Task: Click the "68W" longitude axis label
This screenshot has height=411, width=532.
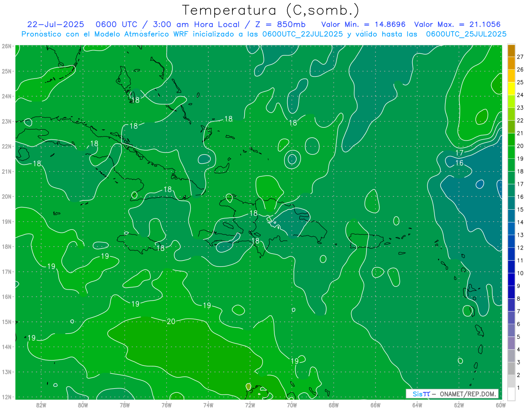Action: click(x=334, y=404)
